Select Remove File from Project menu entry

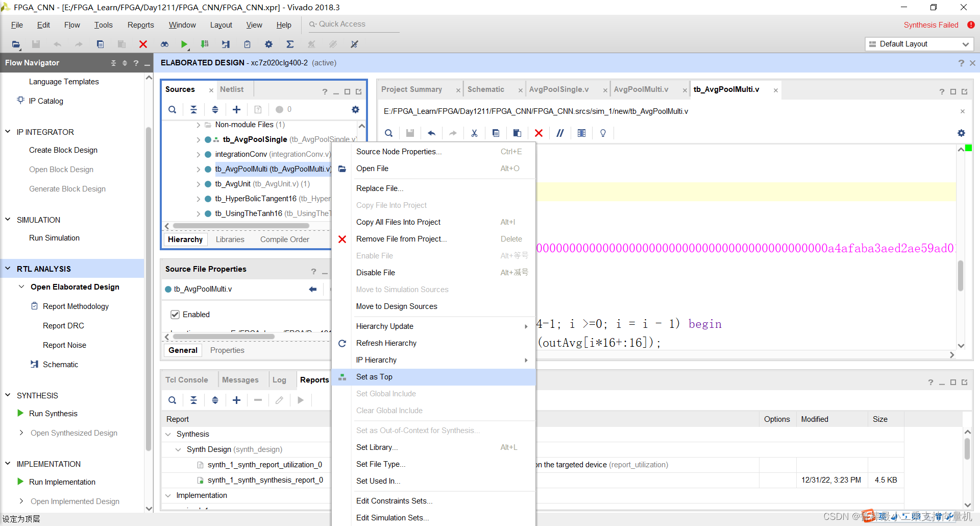[433, 239]
